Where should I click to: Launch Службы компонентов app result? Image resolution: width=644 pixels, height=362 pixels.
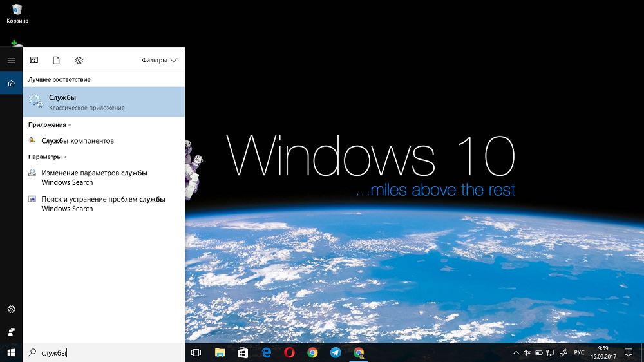point(104,140)
